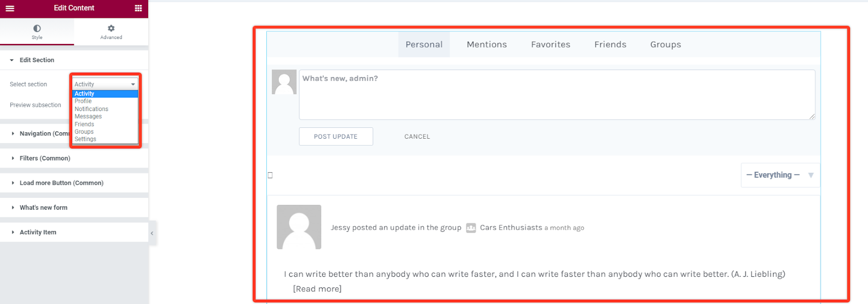
Task: Click the Cars Enthusiasts group icon
Action: coord(471,228)
